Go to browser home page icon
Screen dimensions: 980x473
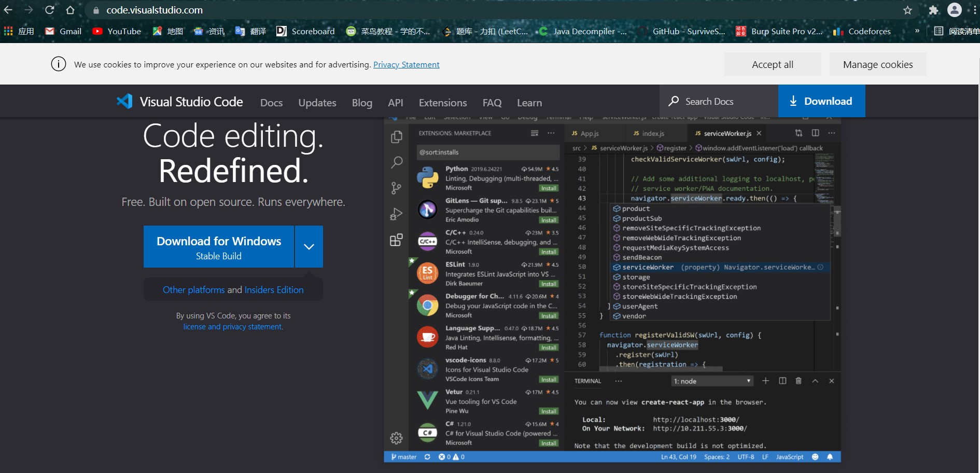pos(71,10)
